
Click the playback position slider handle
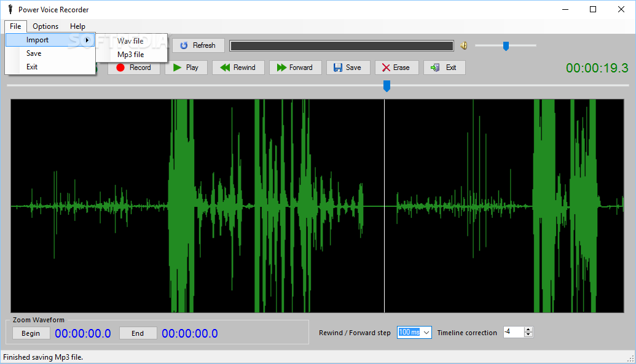(387, 85)
